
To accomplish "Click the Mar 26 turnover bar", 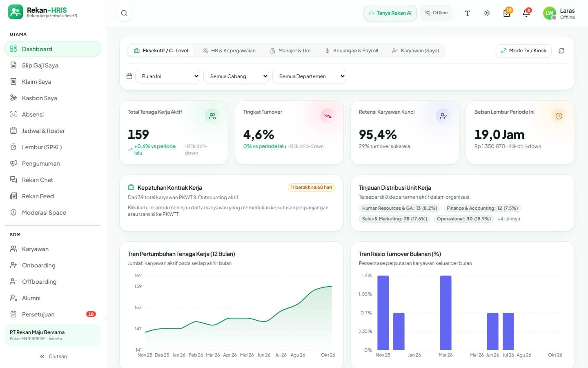I will [445, 313].
